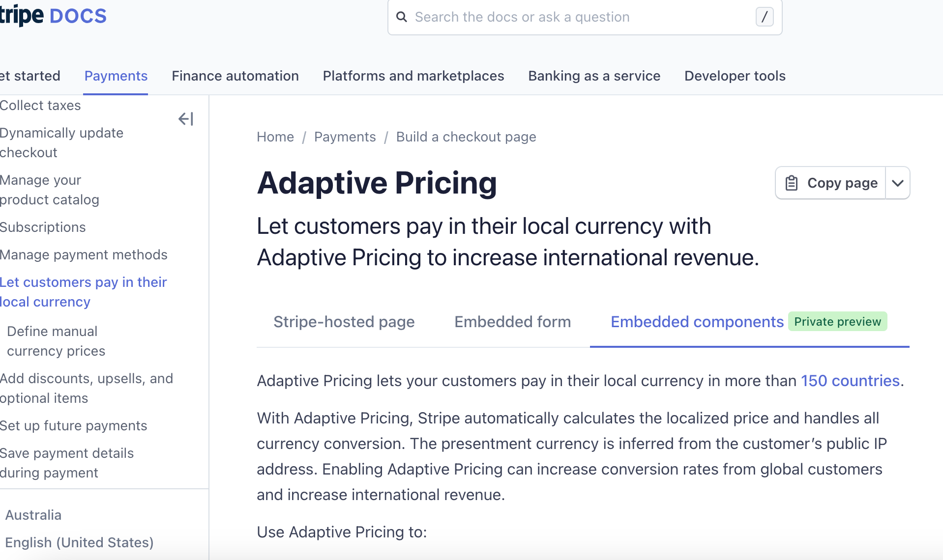Go to Home in the breadcrumb

[x=275, y=137]
